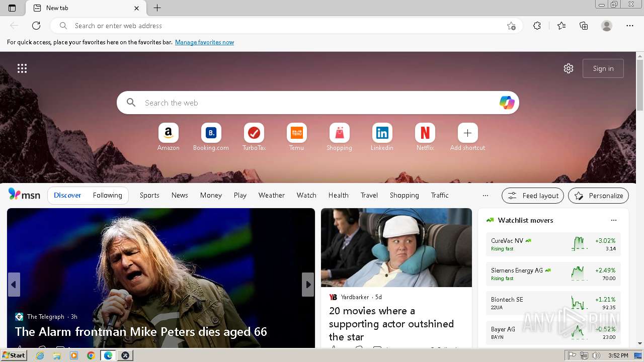Click the browser profile avatar
This screenshot has height=362, width=644.
pos(607,26)
